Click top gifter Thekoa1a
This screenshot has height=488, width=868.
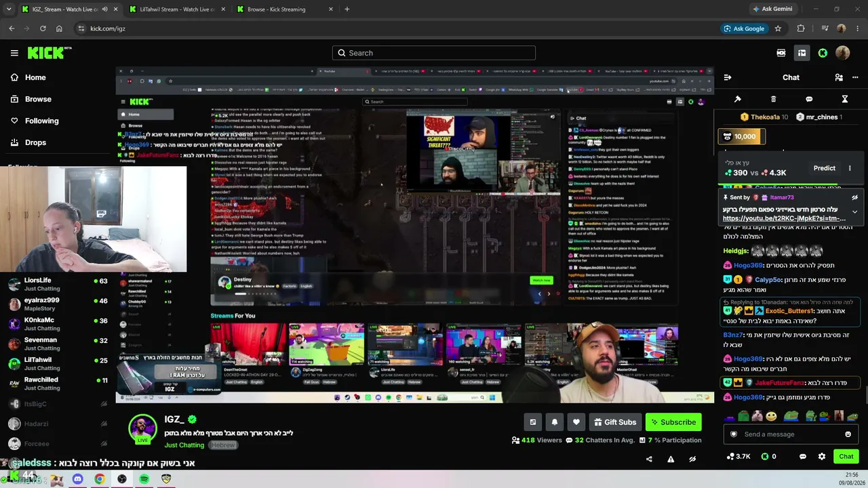pos(764,117)
